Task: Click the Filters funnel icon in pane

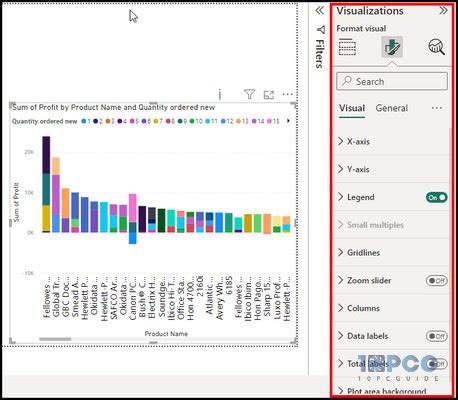Action: pyautogui.click(x=320, y=30)
